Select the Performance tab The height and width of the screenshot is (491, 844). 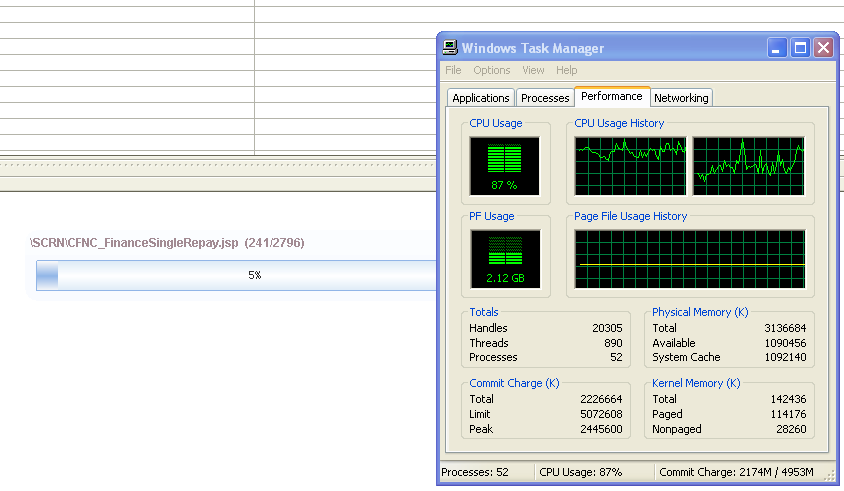click(x=612, y=96)
